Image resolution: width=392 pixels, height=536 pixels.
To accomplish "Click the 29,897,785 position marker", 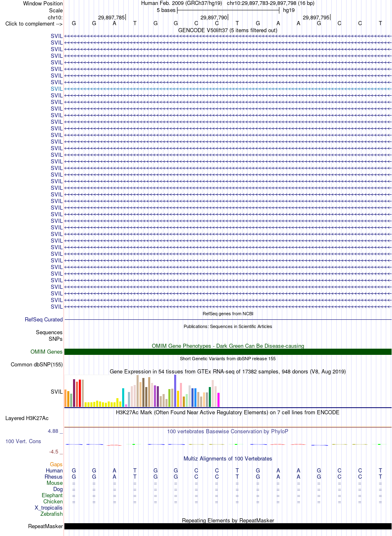I will click(111, 17).
